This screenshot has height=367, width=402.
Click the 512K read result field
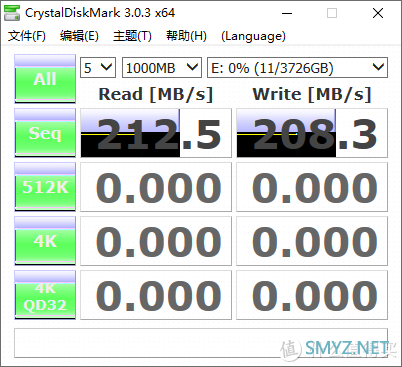156,187
